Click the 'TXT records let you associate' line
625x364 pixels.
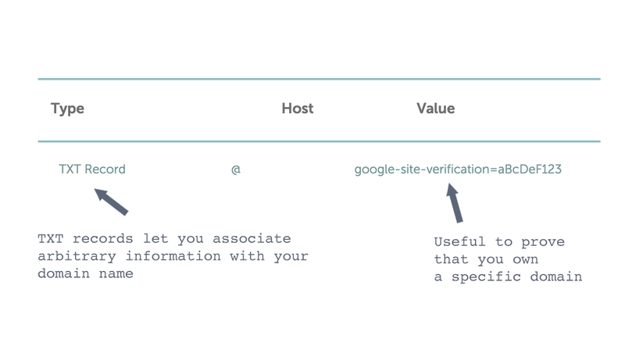coord(164,239)
